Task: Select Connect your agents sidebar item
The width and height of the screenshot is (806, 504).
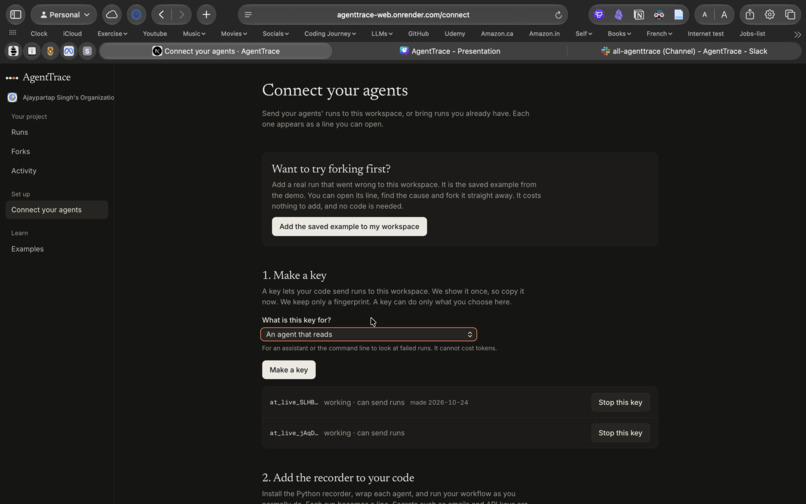Action: pos(57,210)
